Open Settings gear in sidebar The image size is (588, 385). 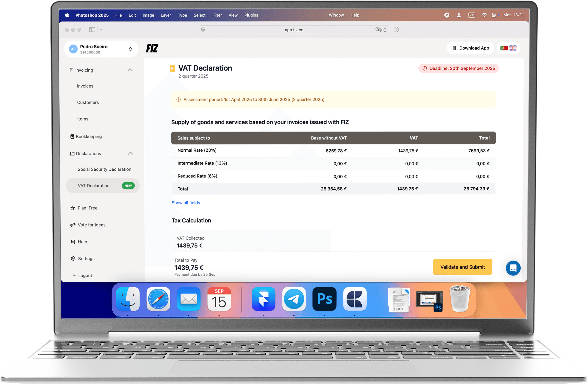click(73, 259)
